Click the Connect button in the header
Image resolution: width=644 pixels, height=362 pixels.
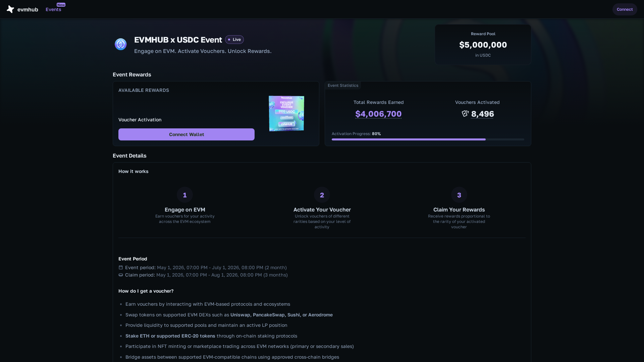pyautogui.click(x=625, y=9)
